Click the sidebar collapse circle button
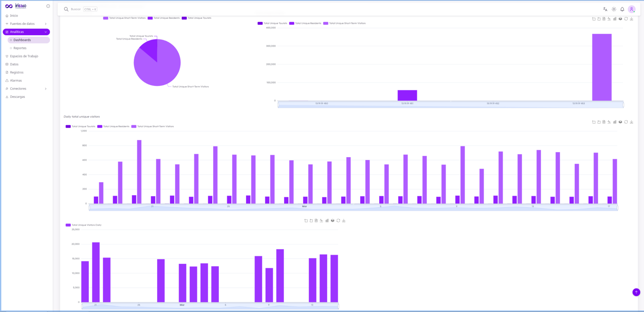 48,6
